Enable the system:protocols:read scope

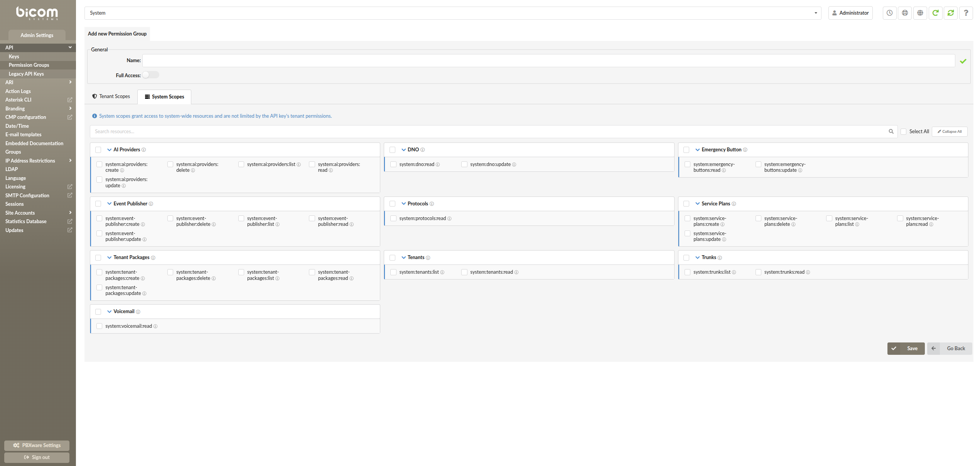tap(393, 219)
